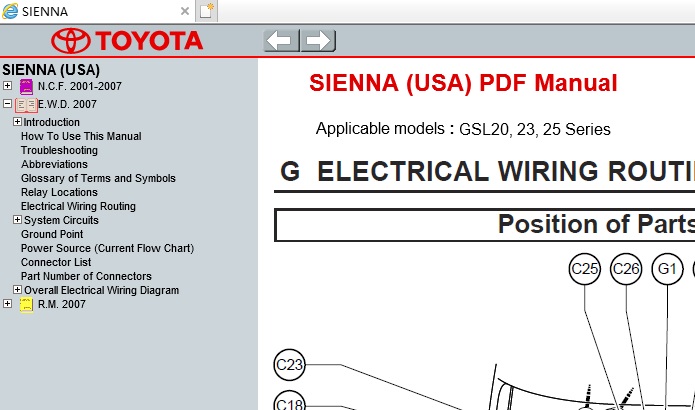Open R.M. 2007 manual

[x=62, y=305]
